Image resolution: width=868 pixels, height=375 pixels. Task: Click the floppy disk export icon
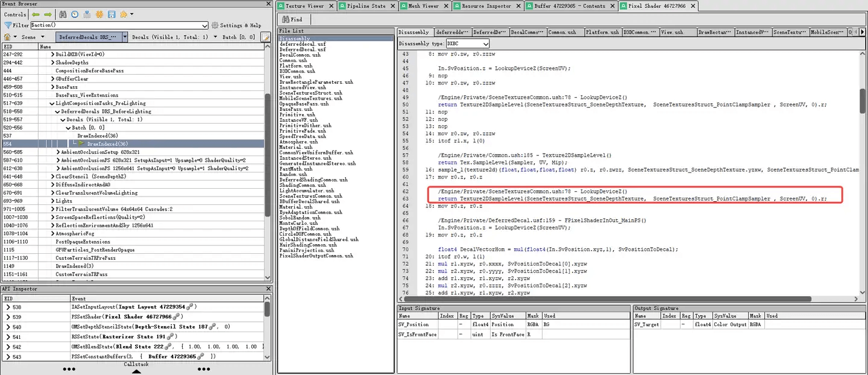[x=112, y=14]
